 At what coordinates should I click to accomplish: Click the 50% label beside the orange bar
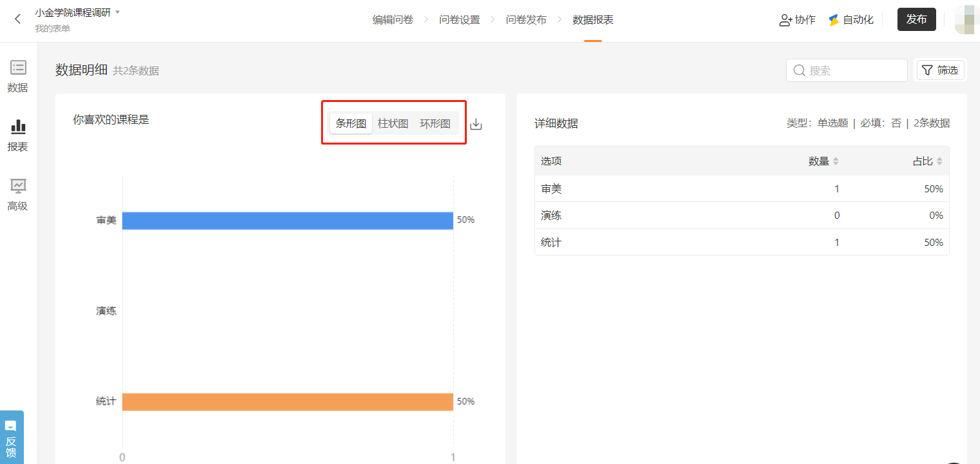(x=465, y=401)
